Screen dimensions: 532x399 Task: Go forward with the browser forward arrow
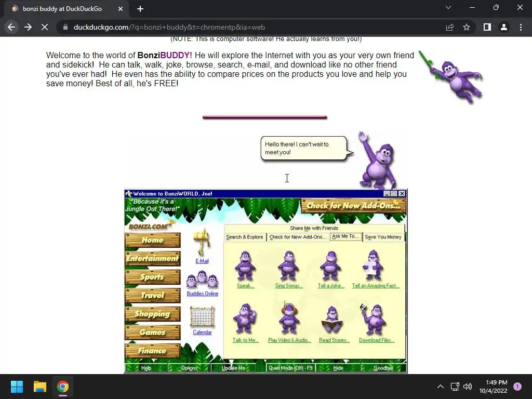click(x=28, y=27)
